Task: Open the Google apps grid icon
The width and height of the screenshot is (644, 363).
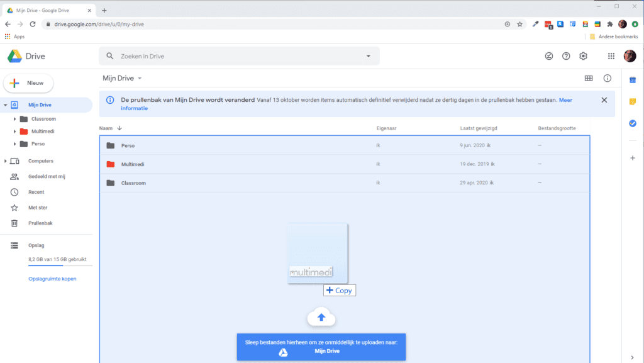Action: tap(611, 56)
